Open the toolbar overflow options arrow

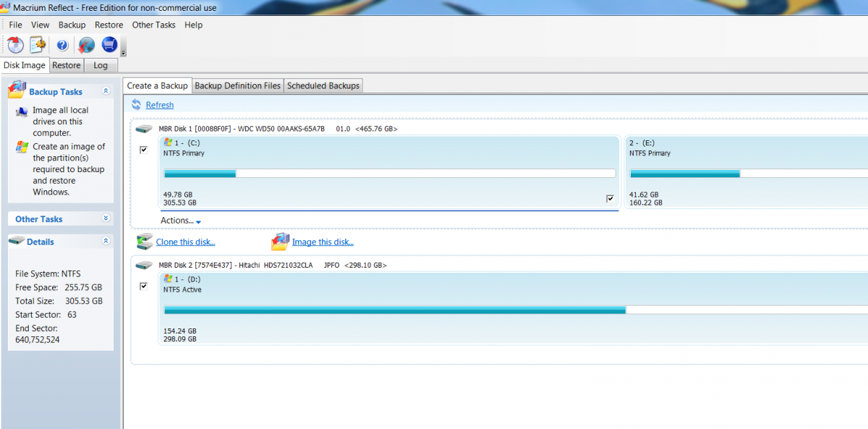[x=124, y=51]
